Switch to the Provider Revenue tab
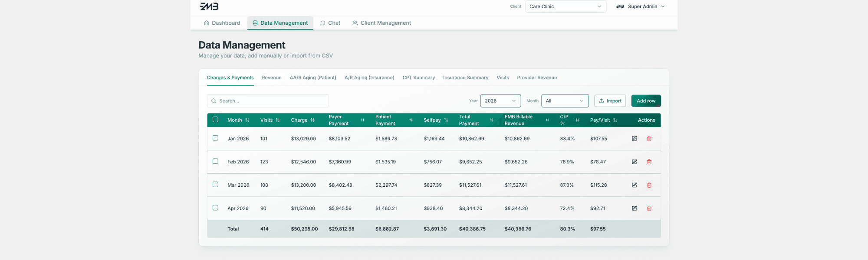Screen dimensions: 868x260 click(x=537, y=78)
